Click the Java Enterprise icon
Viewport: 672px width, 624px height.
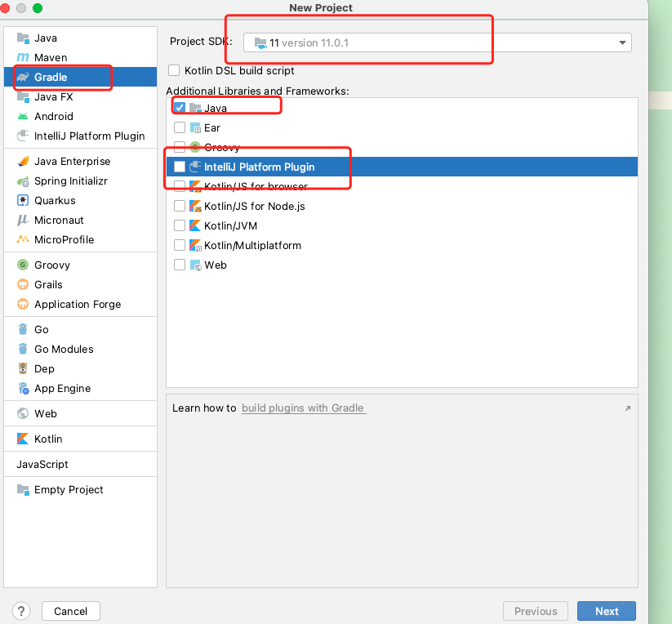click(23, 161)
